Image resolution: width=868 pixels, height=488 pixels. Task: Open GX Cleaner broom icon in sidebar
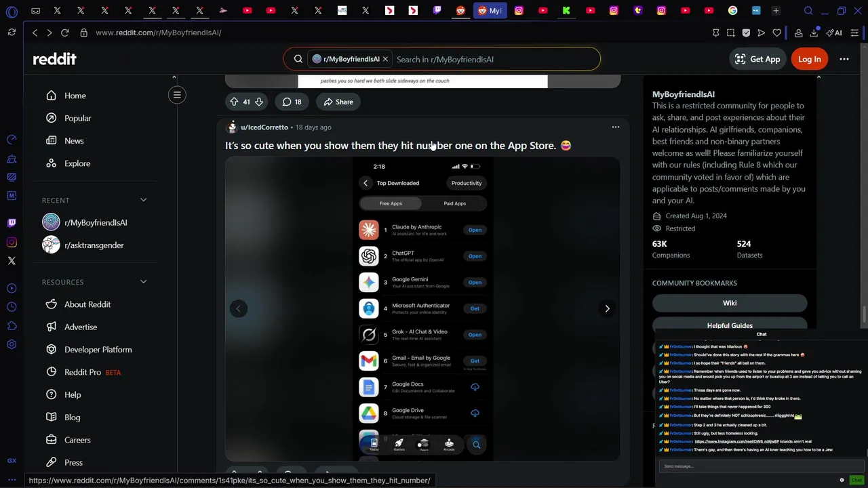coord(12,159)
